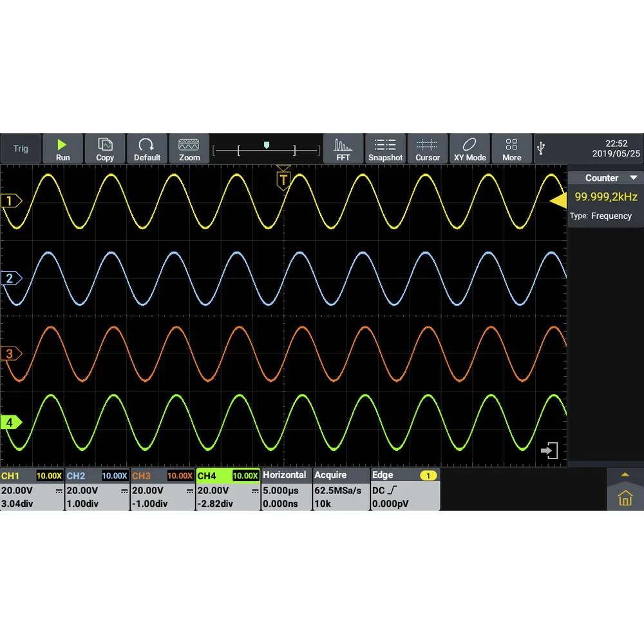
Task: Click the exit arrow icon in waveform area
Action: [x=549, y=451]
